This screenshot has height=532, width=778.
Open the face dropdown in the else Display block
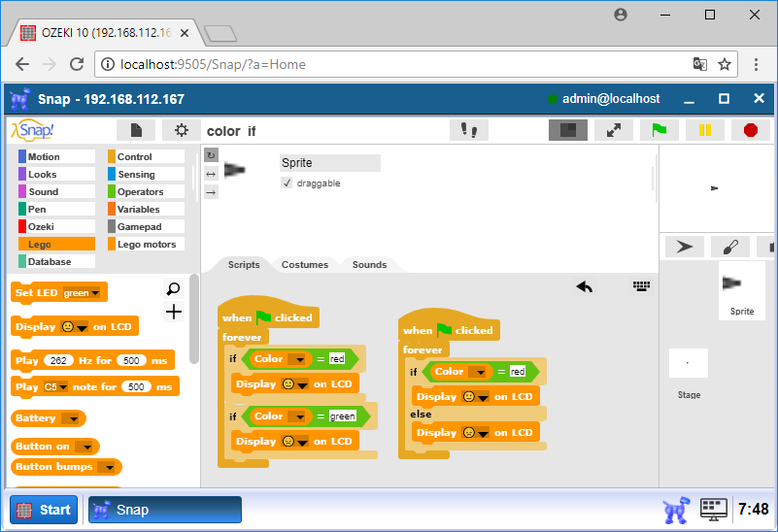pyautogui.click(x=476, y=433)
